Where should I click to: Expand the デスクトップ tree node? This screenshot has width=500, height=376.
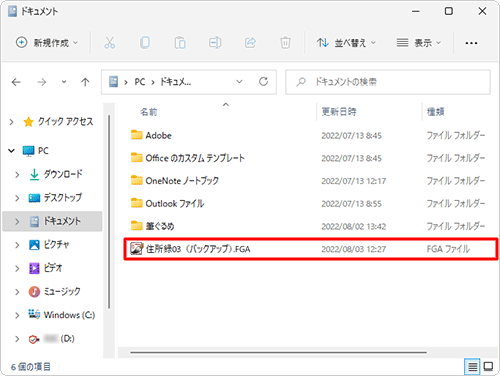17,198
